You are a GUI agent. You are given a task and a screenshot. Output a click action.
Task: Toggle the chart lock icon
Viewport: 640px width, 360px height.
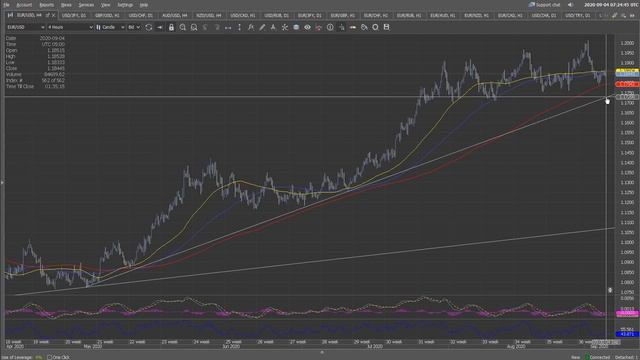pos(171,27)
